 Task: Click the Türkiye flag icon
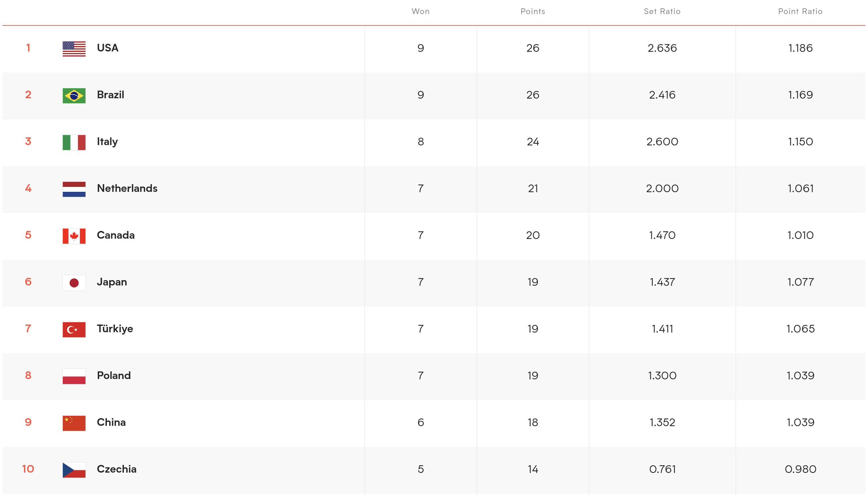pos(74,330)
